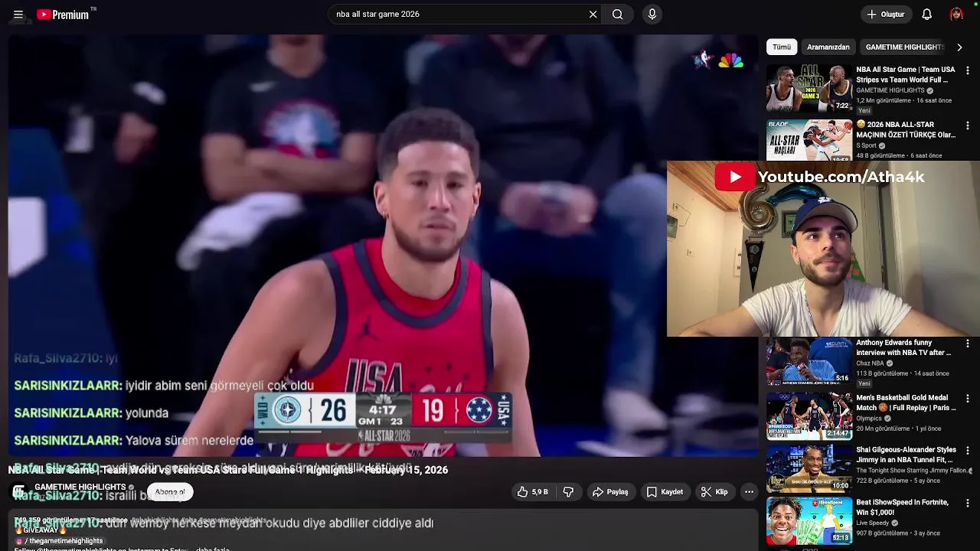This screenshot has width=980, height=551.
Task: Open options for Anthony Edwards interview video
Action: point(968,344)
